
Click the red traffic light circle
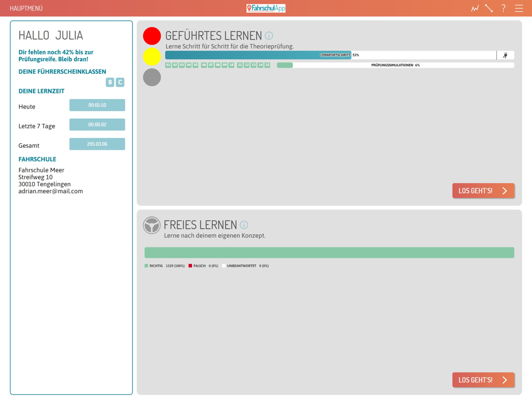click(152, 36)
